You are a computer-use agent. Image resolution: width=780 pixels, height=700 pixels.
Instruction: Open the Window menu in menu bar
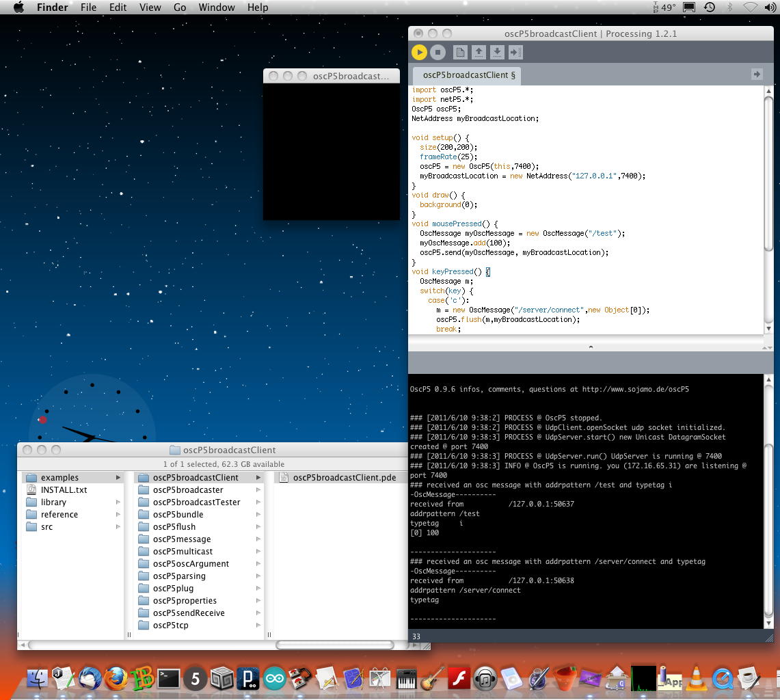(x=216, y=8)
